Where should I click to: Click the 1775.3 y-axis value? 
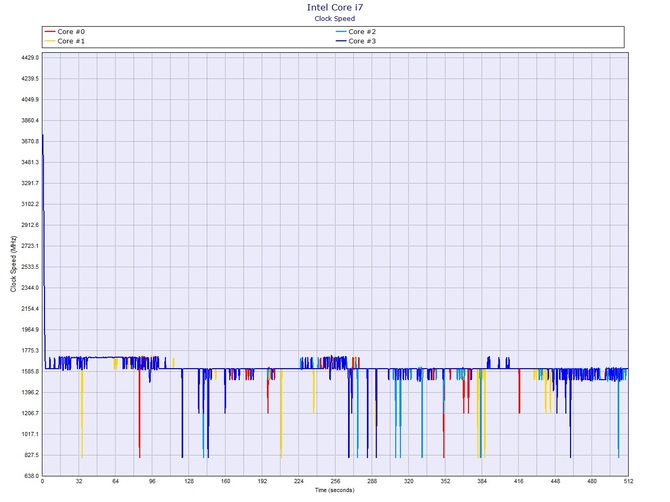click(30, 351)
